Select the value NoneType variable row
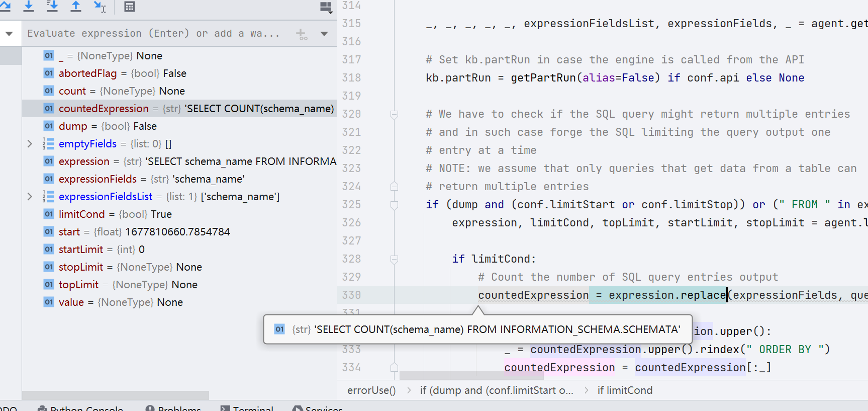868x411 pixels. (179, 302)
